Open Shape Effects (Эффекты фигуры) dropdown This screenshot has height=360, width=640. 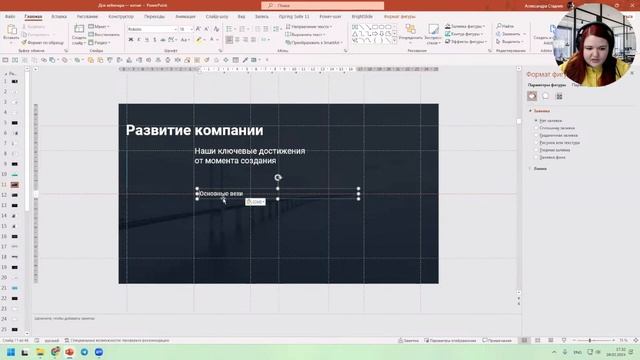click(466, 41)
